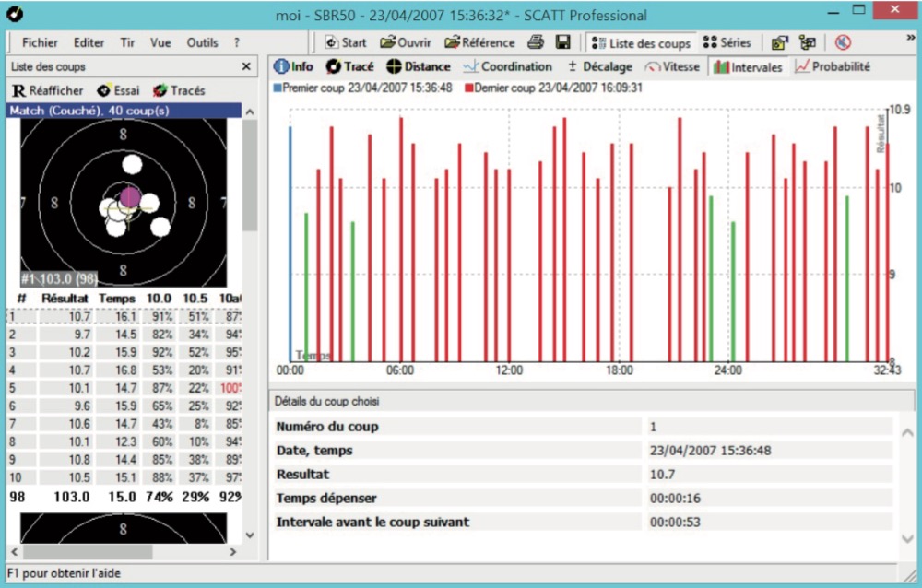
Task: Select shot row 1 with result 10.7
Action: point(124,316)
